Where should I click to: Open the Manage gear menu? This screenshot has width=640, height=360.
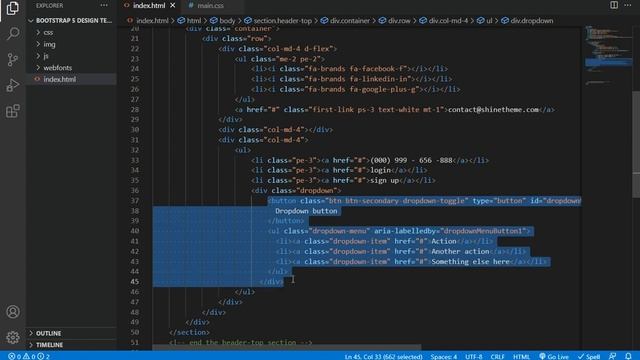13,338
